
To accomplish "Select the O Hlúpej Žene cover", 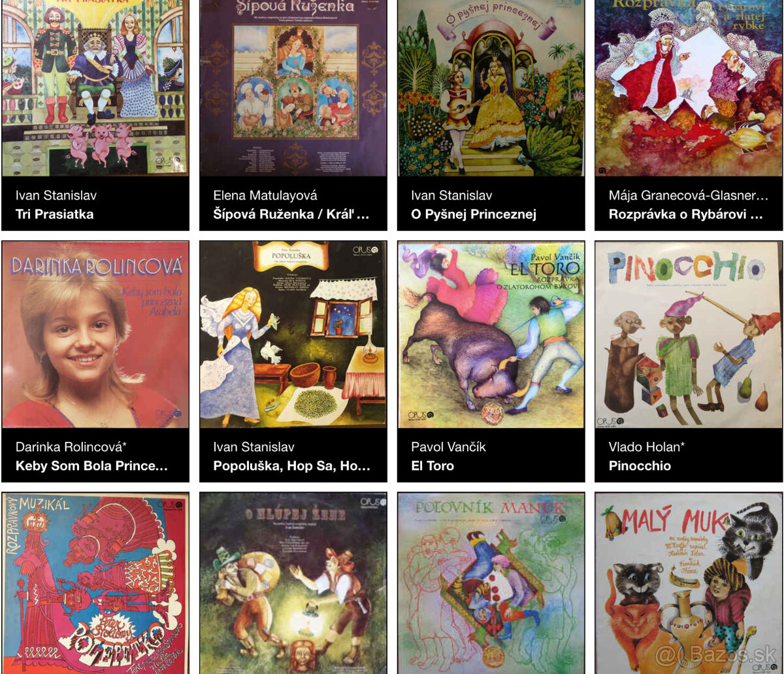I will click(293, 583).
